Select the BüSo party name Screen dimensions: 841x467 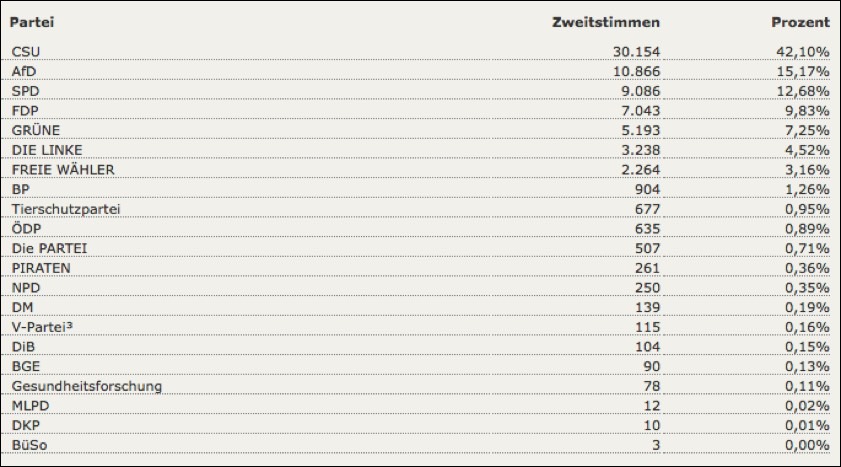click(x=29, y=444)
